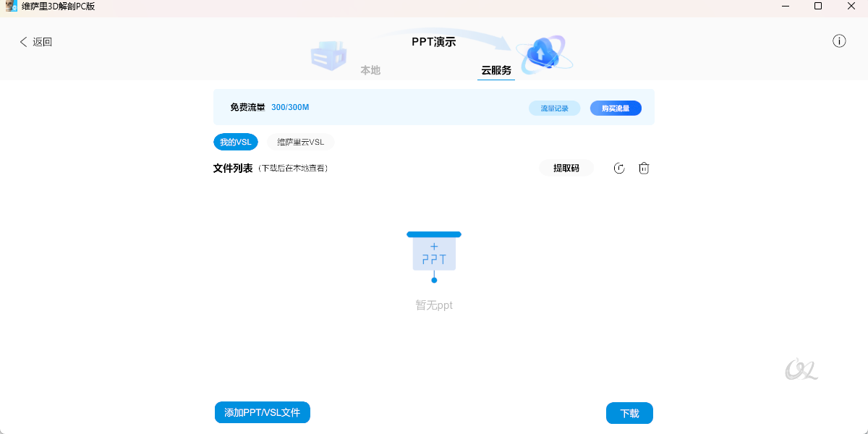Click the 购买流量 purchase button
This screenshot has width=868, height=434.
coord(616,108)
